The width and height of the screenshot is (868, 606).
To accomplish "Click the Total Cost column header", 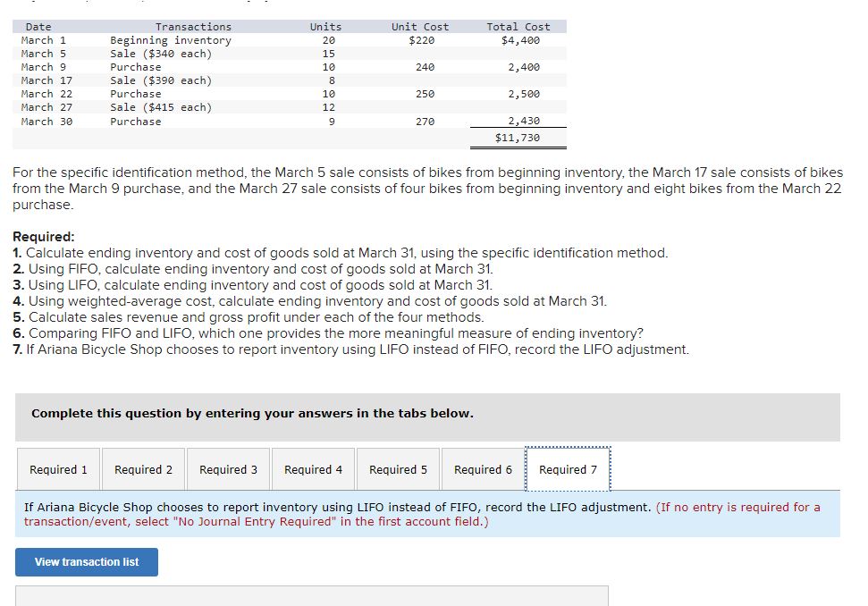I will (x=518, y=27).
